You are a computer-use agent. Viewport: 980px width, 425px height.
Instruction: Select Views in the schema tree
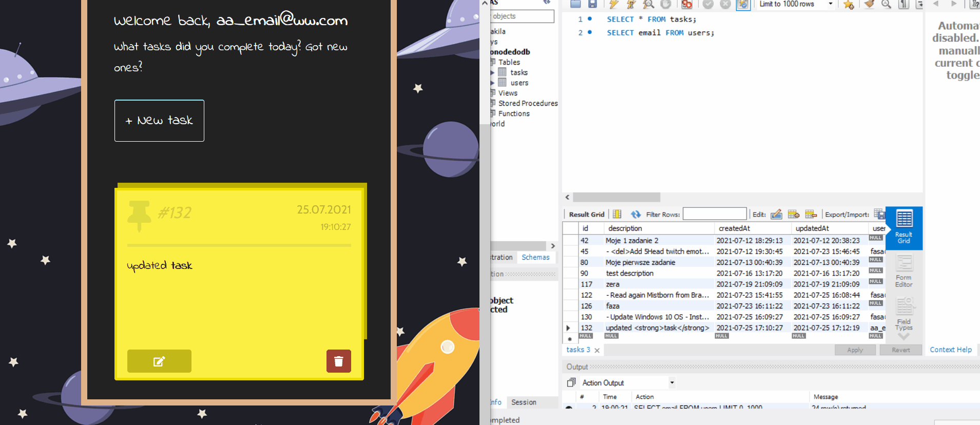pyautogui.click(x=508, y=93)
